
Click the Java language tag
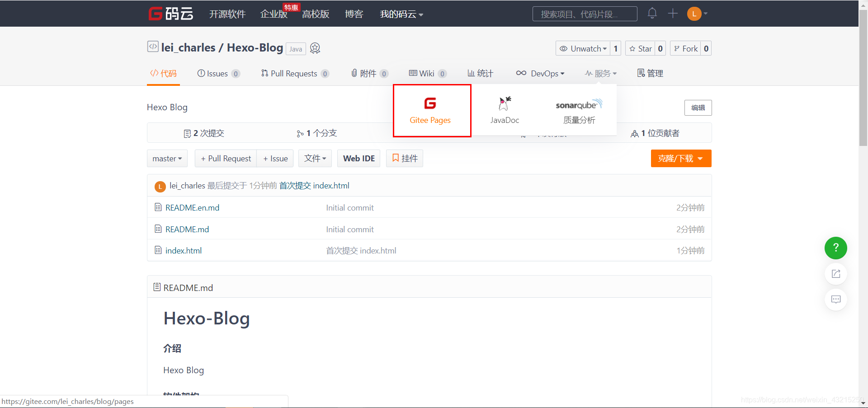pos(296,49)
